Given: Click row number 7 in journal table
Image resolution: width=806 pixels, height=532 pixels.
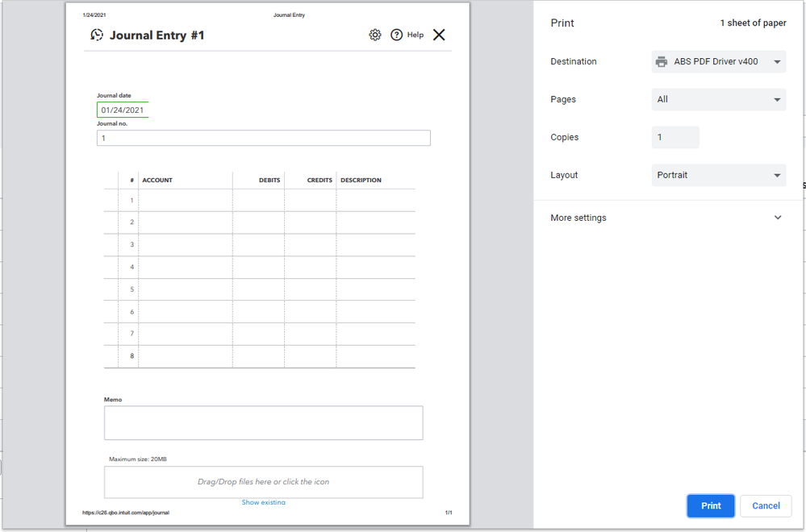Looking at the screenshot, I should pos(132,334).
